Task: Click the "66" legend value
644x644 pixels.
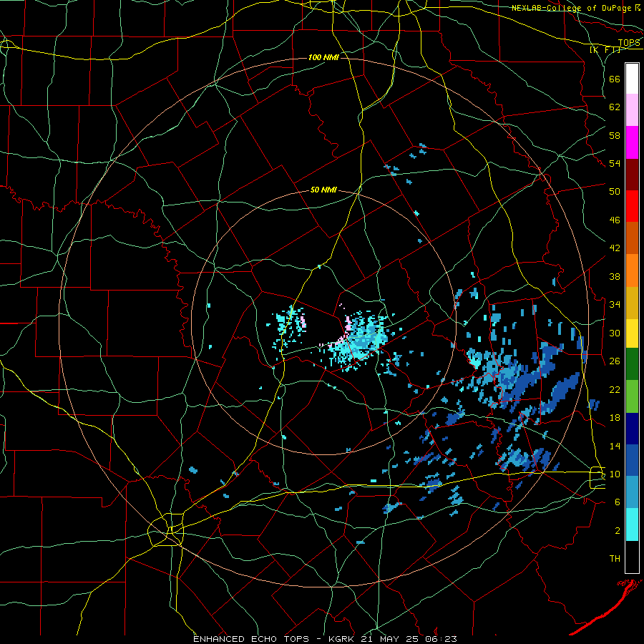Action: (x=615, y=79)
